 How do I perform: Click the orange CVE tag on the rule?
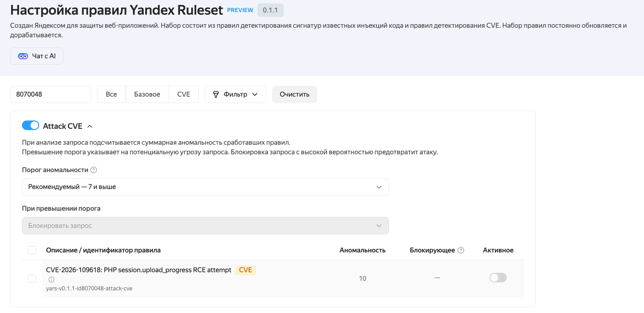pyautogui.click(x=245, y=270)
